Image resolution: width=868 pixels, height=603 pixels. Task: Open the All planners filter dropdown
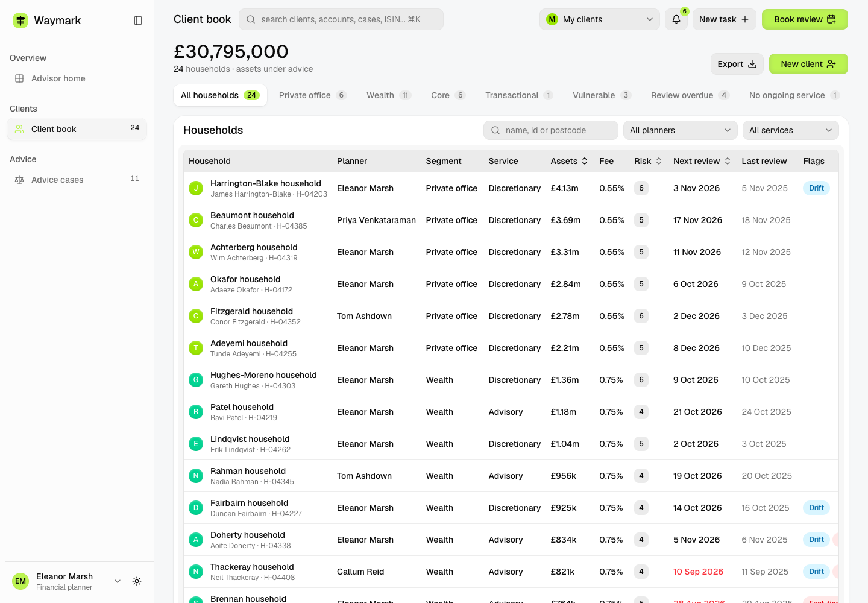pyautogui.click(x=680, y=130)
